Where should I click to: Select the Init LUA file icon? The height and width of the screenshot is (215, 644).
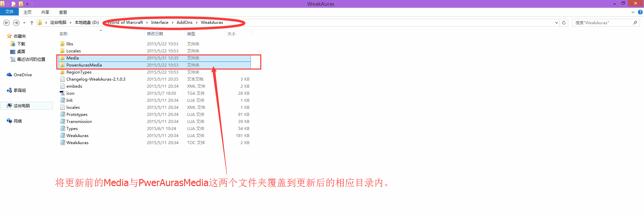(62, 100)
